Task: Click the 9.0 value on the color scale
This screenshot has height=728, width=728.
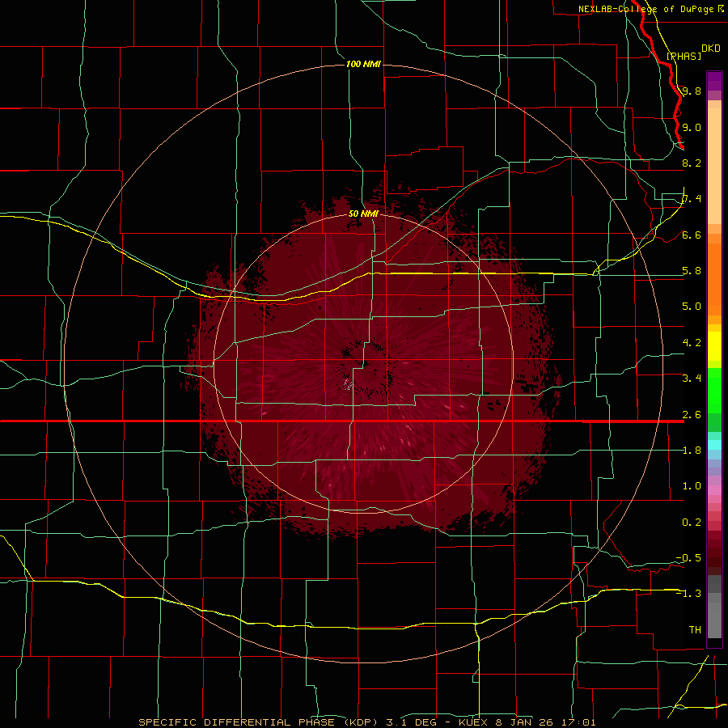Action: click(692, 127)
